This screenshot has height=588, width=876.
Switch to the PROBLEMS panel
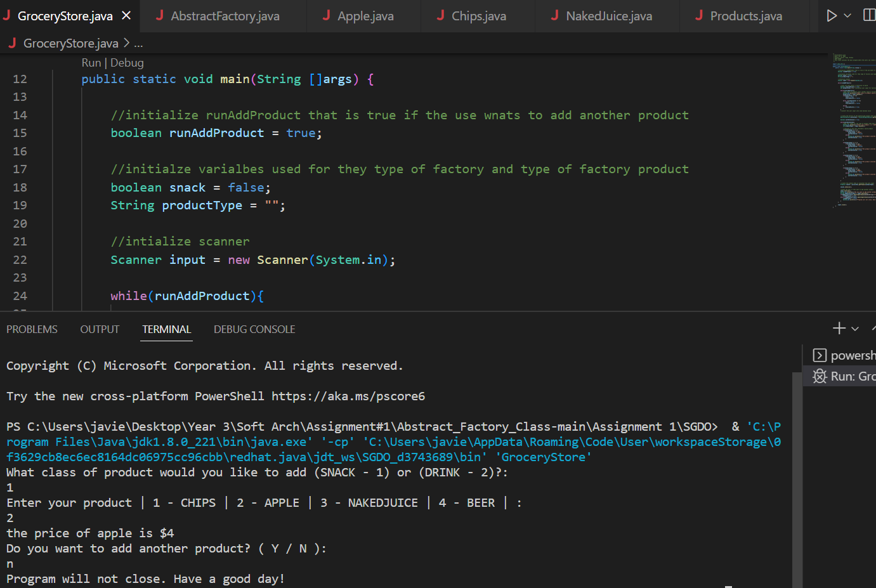click(x=31, y=329)
